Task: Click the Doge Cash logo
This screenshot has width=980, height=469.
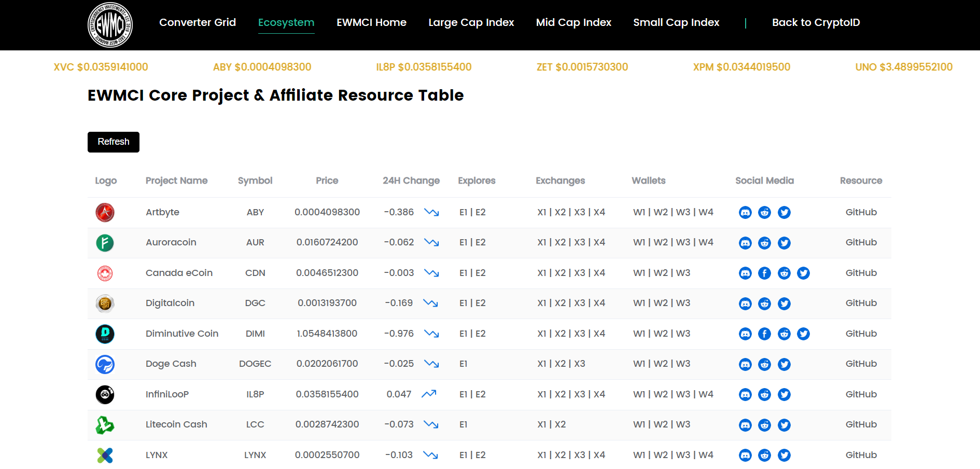Action: click(x=105, y=364)
